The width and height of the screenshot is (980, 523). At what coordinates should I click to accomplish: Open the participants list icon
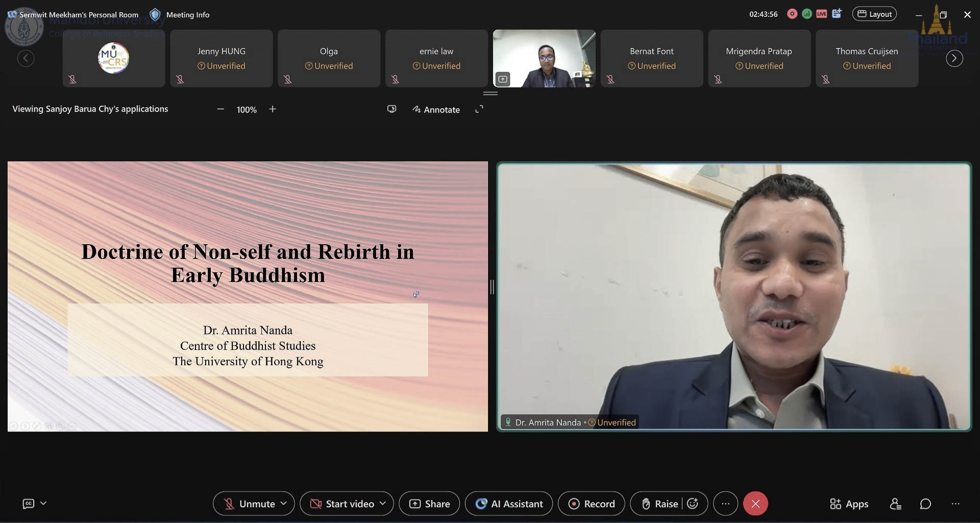(x=895, y=504)
